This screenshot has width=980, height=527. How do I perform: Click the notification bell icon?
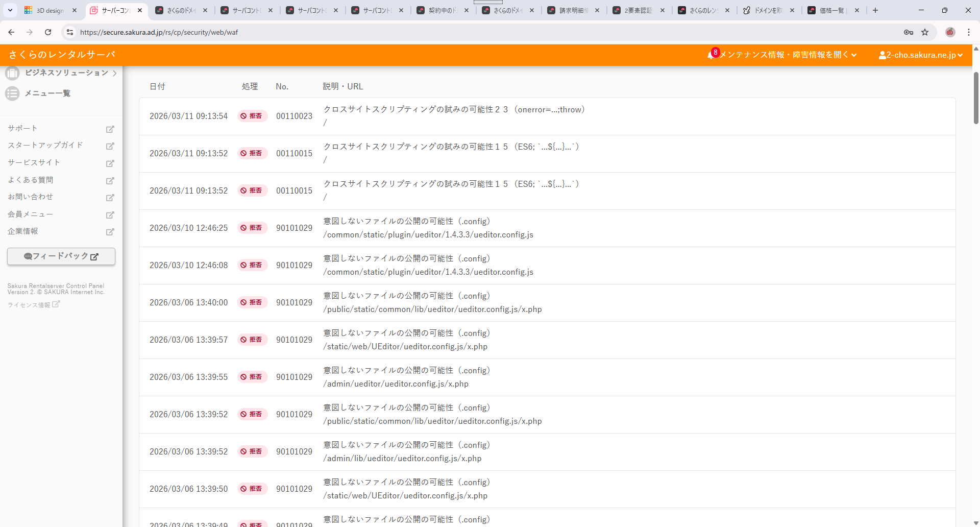710,55
